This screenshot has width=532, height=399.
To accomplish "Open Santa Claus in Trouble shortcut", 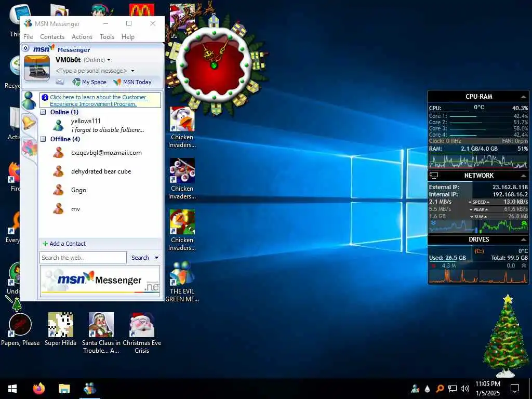I will [101, 333].
